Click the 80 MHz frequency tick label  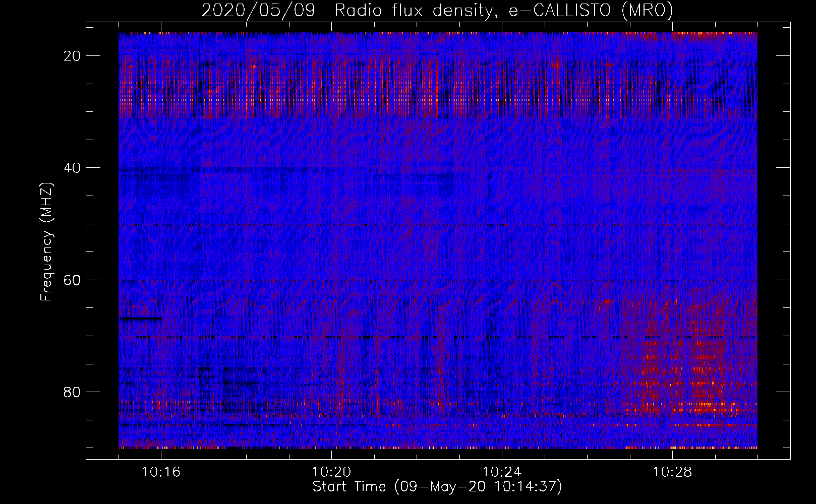point(73,392)
